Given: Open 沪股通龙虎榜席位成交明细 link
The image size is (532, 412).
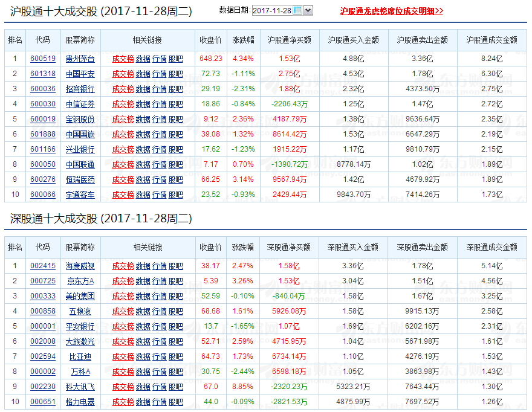Looking at the screenshot, I should coord(391,11).
